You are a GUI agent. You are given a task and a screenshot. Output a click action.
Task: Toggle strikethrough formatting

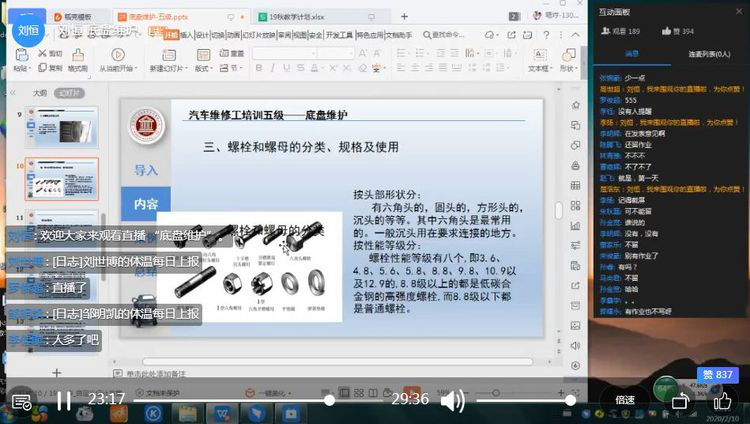pos(300,68)
